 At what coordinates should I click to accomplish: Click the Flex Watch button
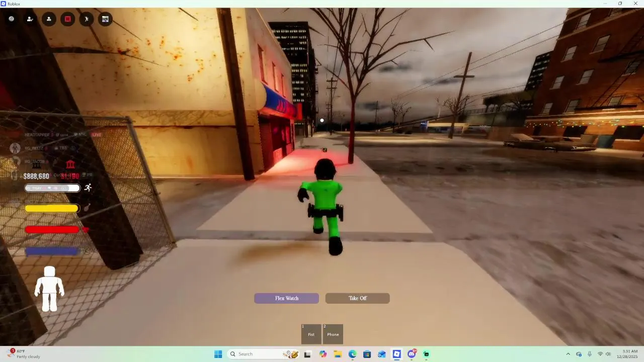pyautogui.click(x=286, y=298)
